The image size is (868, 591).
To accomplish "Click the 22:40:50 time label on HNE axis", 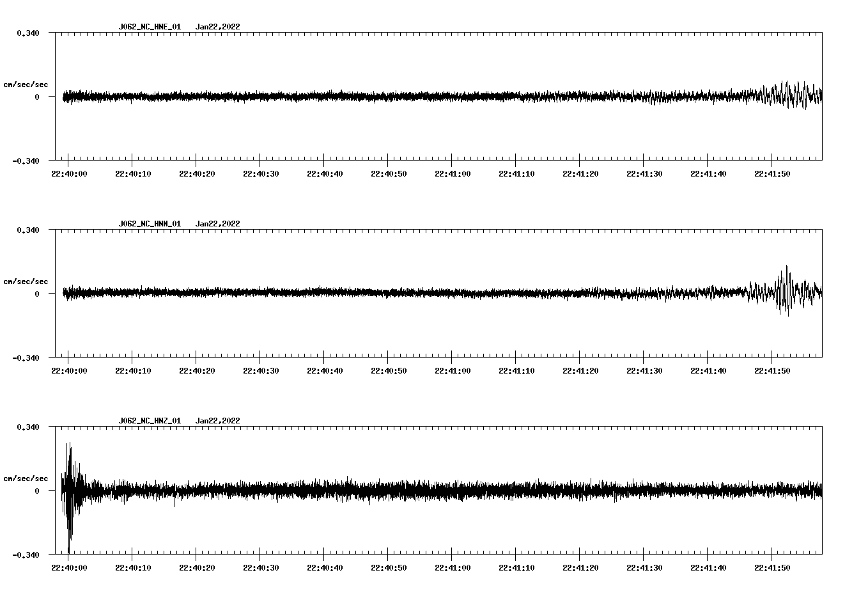I will tap(389, 174).
